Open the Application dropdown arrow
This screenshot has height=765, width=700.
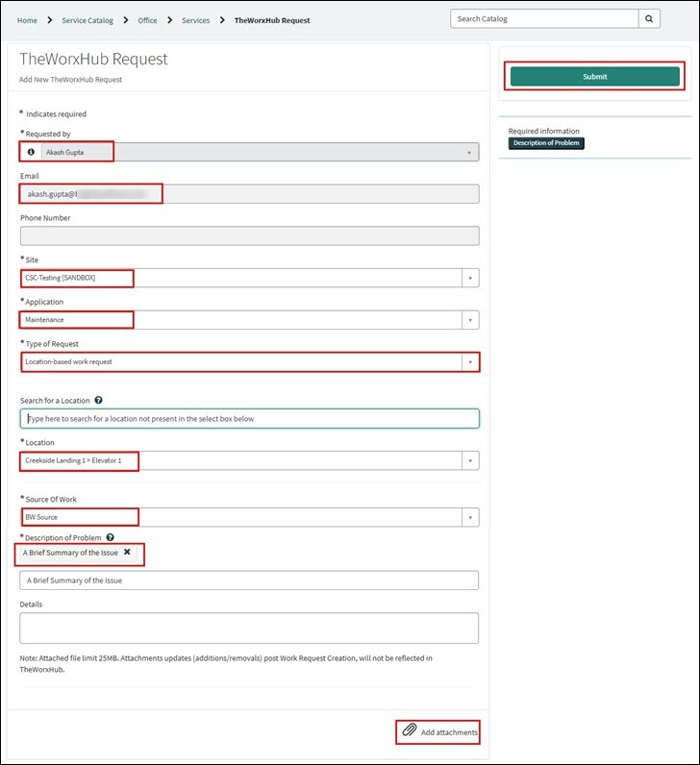point(470,320)
